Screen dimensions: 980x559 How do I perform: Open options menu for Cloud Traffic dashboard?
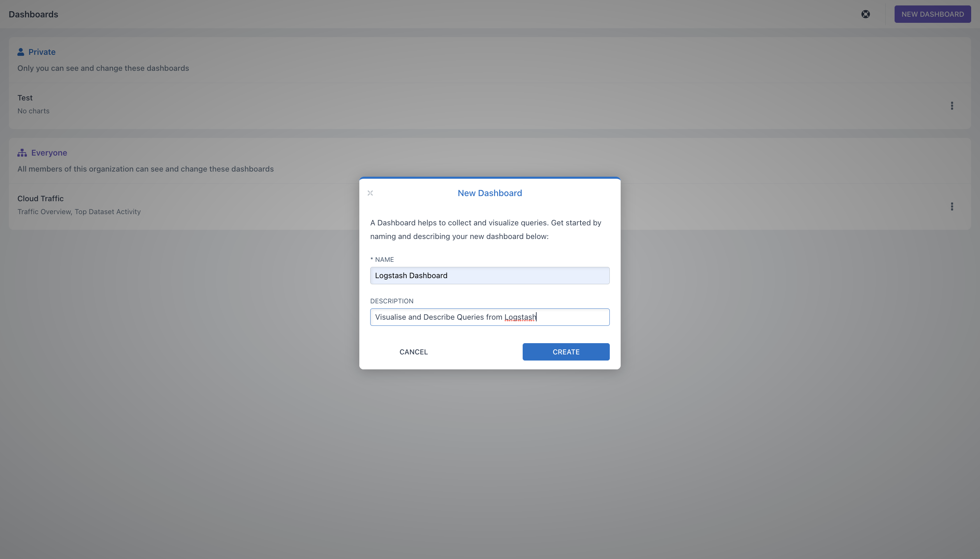coord(952,207)
